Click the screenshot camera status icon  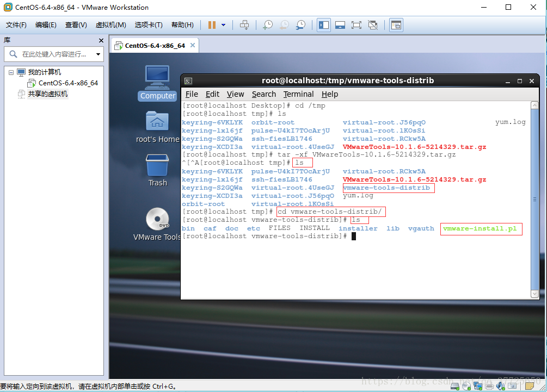click(x=512, y=386)
